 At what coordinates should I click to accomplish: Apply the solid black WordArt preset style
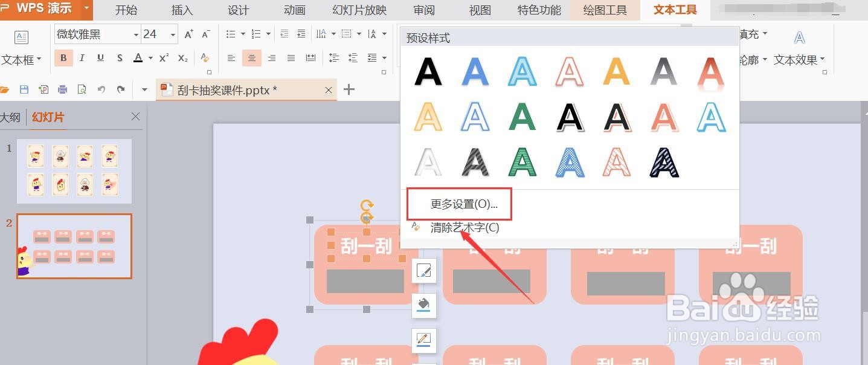(428, 71)
